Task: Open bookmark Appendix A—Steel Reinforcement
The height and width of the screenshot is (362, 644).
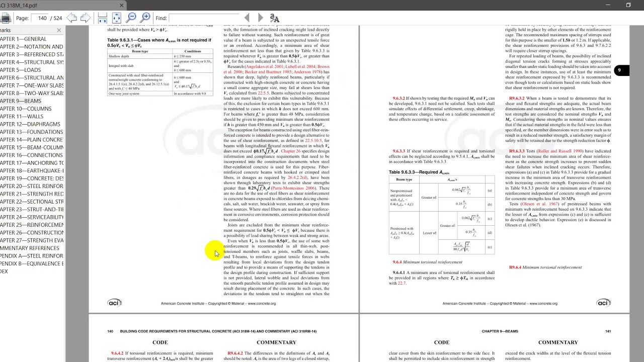Action: (32, 256)
